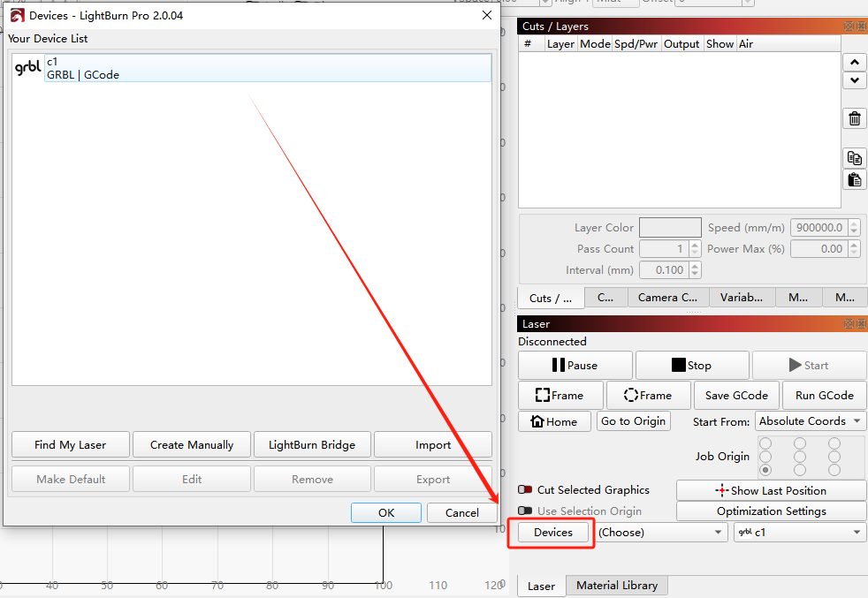Click the Power Max (%) value field

pyautogui.click(x=819, y=249)
